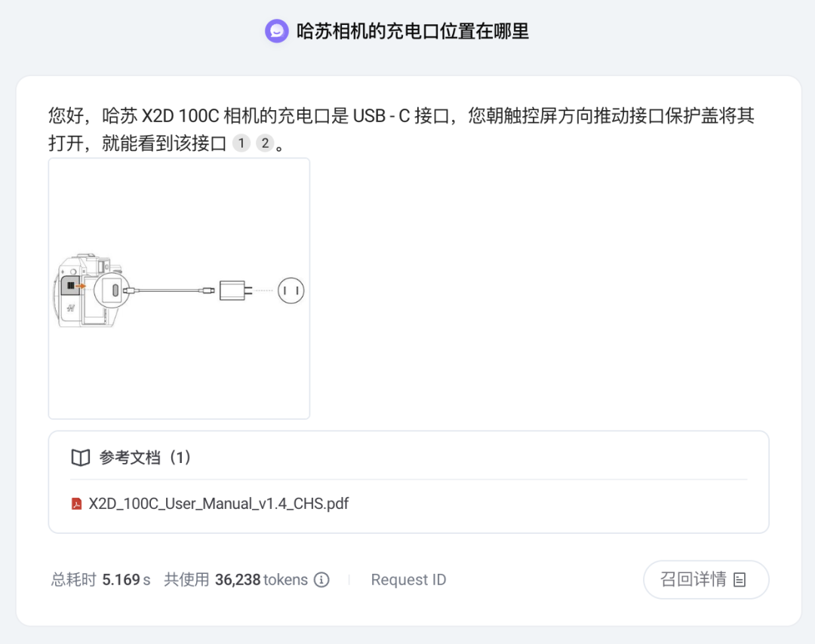This screenshot has height=644, width=815.
Task: Open X2D_100C_User_Manual_v1.4_CHS.pdf document
Action: (x=218, y=504)
